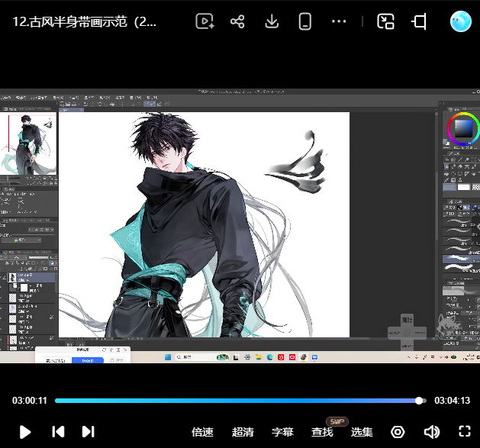Click the color wheel in the paint app
480x448 pixels.
pyautogui.click(x=463, y=128)
